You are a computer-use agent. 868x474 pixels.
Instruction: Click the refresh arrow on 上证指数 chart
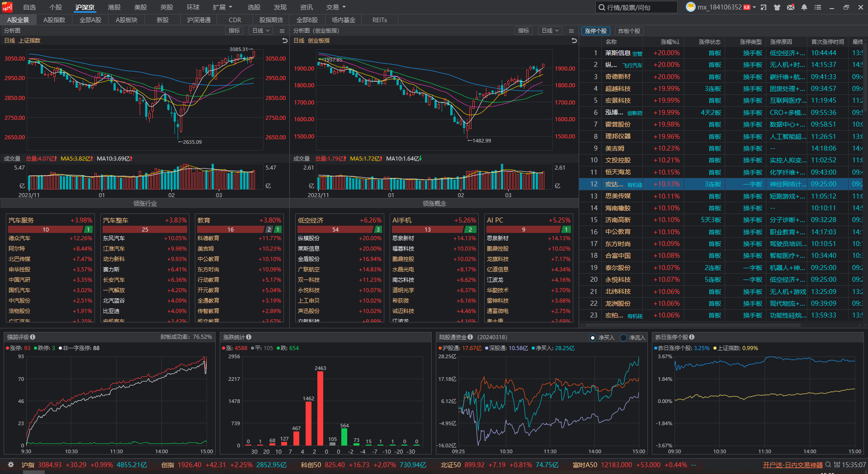point(285,41)
